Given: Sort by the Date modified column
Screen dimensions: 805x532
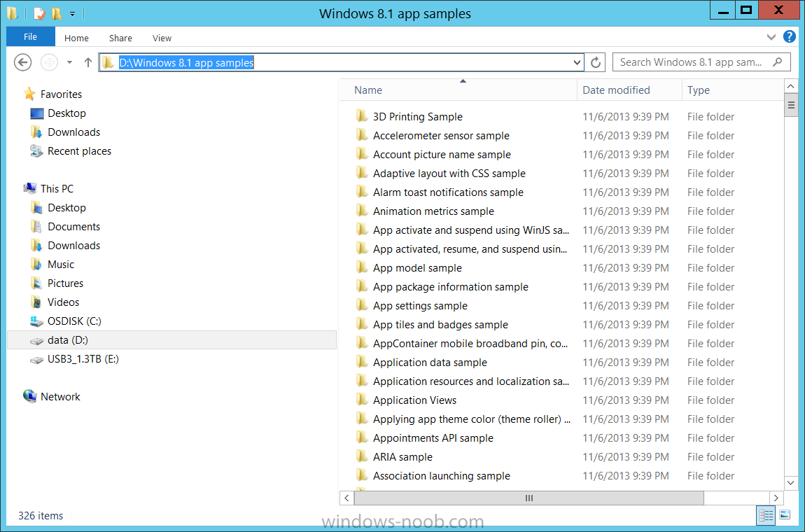Looking at the screenshot, I should (x=629, y=90).
